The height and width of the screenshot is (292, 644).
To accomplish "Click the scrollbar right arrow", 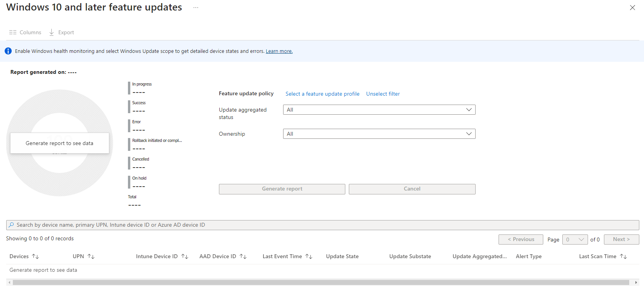I will click(636, 283).
